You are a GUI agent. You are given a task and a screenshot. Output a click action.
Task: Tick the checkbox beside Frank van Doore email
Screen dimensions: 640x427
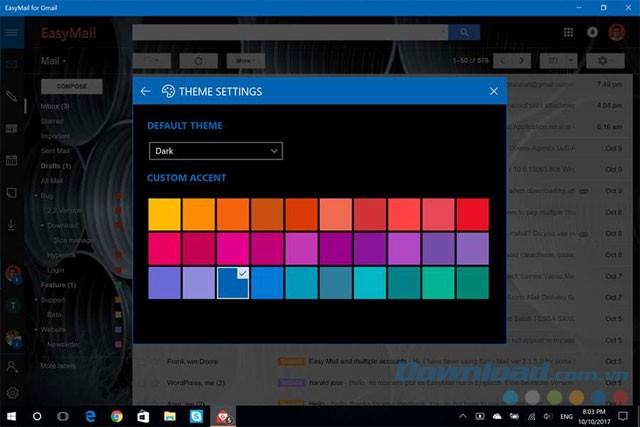[142, 360]
